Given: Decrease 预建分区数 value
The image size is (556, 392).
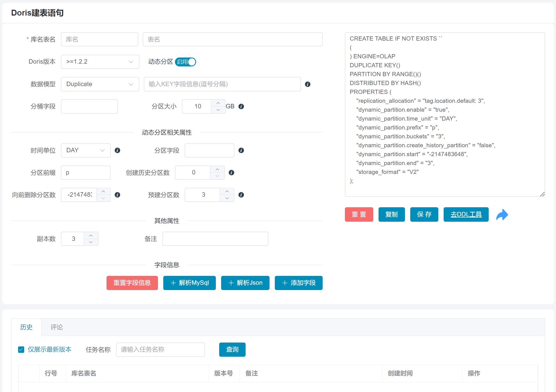Looking at the screenshot, I should pyautogui.click(x=227, y=198).
